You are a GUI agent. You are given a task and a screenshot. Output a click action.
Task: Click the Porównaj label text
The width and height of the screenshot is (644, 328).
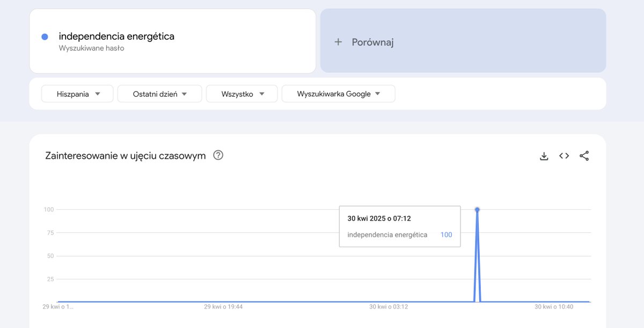(372, 42)
